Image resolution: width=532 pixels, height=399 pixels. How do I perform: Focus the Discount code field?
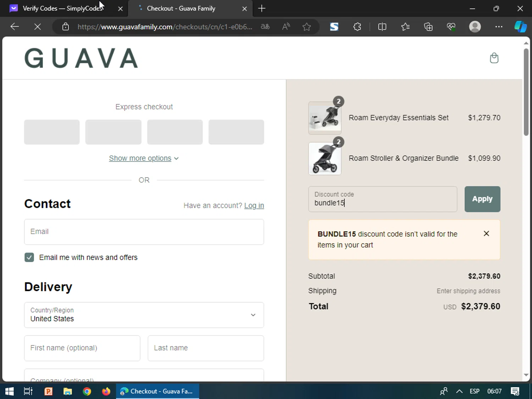383,199
